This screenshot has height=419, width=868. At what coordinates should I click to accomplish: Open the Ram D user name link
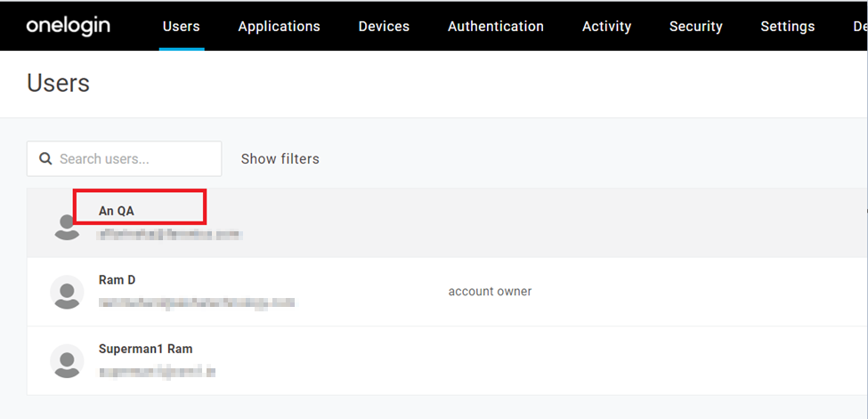click(117, 280)
